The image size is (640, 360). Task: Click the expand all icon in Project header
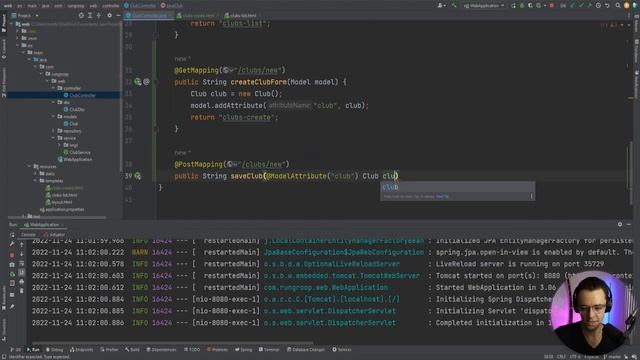coord(90,16)
